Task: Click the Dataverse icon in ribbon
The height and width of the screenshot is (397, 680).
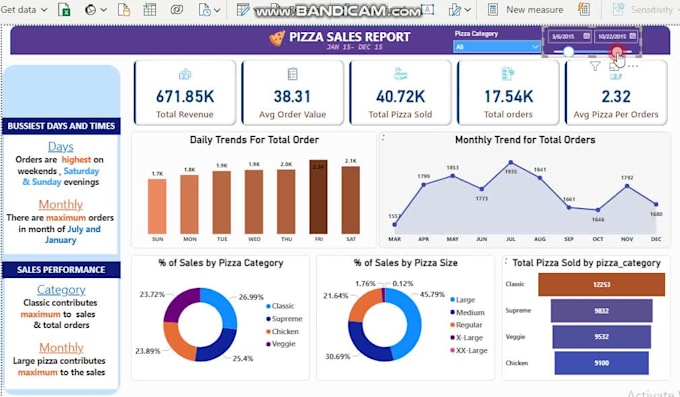Action: [x=177, y=9]
